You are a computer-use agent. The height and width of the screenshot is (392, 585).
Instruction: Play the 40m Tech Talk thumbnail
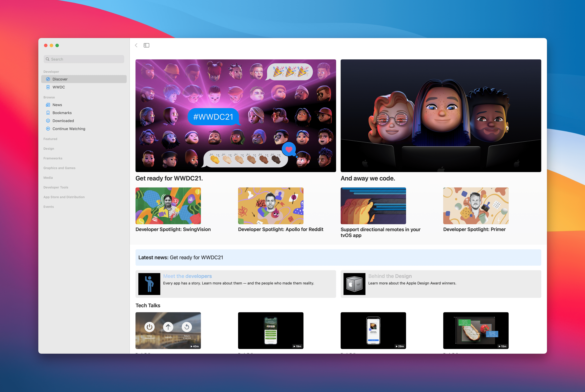coord(168,330)
